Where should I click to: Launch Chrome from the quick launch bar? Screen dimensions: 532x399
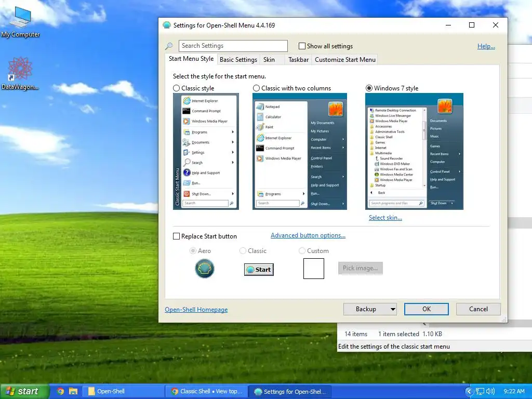point(60,391)
